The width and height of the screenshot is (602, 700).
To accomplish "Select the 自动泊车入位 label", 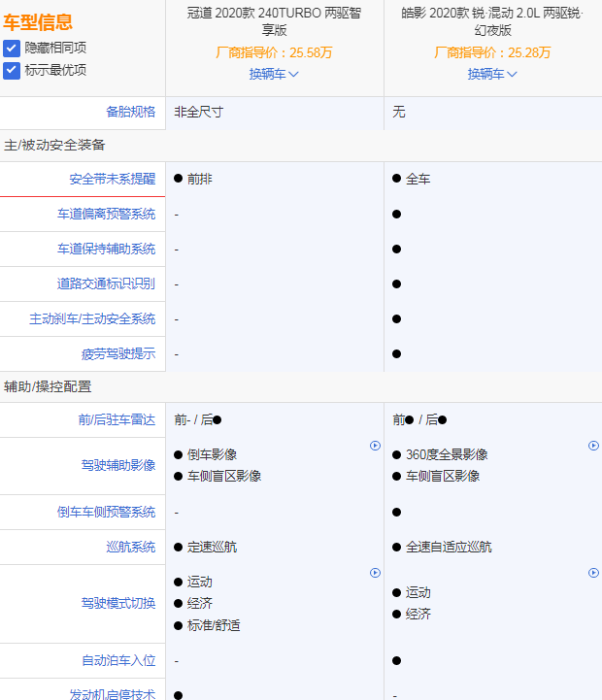I will tap(118, 660).
